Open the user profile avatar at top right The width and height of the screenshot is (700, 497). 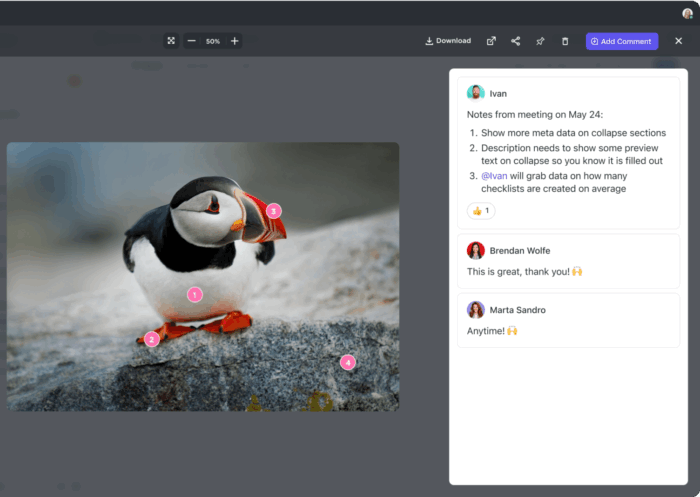(688, 13)
